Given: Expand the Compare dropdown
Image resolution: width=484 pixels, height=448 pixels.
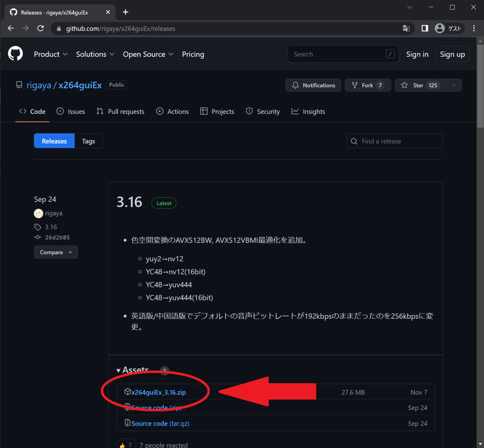Looking at the screenshot, I should pos(70,252).
